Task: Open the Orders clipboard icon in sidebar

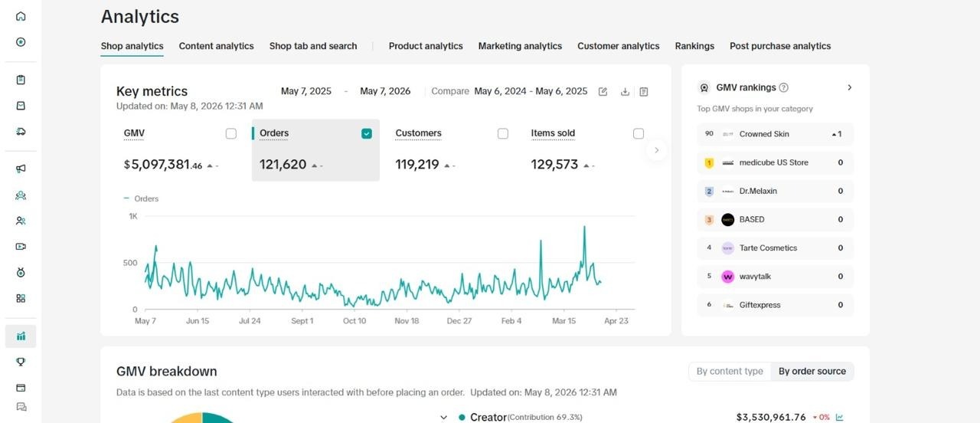Action: click(x=21, y=80)
